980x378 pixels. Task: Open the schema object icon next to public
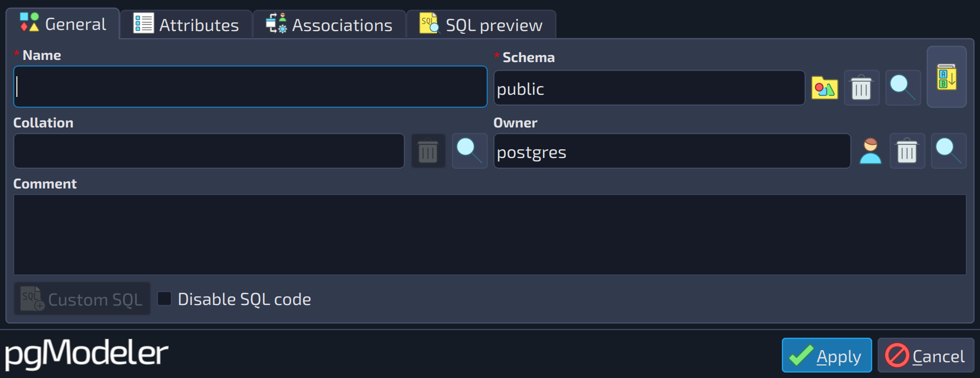824,88
